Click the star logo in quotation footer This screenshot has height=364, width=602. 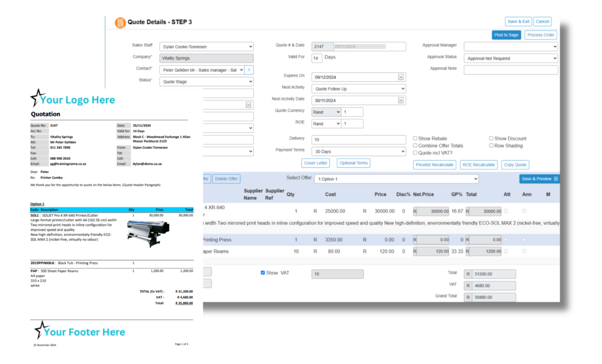point(41,330)
